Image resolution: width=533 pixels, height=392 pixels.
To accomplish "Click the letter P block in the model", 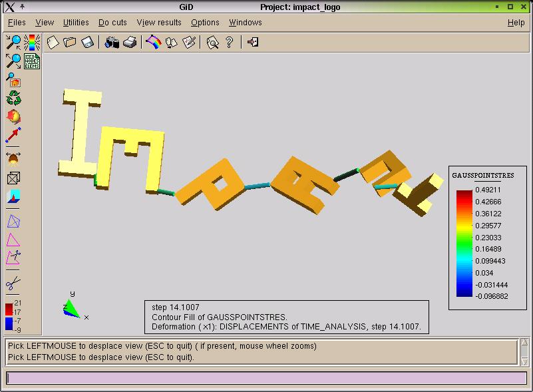I will (x=210, y=184).
